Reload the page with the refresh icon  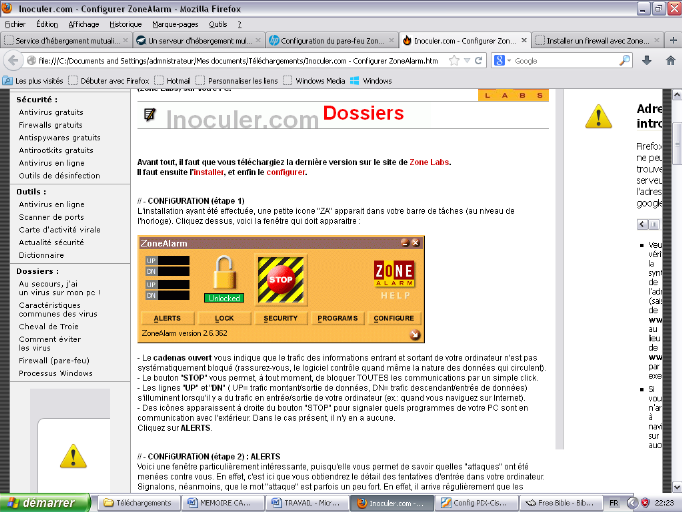(478, 60)
